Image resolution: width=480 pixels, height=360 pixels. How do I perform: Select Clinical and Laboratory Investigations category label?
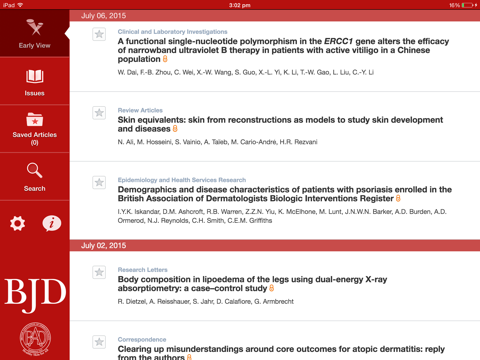[x=172, y=32]
